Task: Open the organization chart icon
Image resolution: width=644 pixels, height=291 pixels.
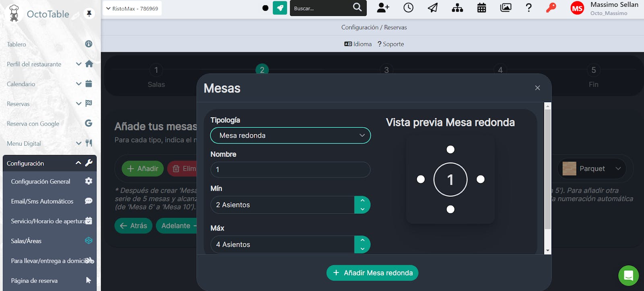Action: click(x=457, y=8)
